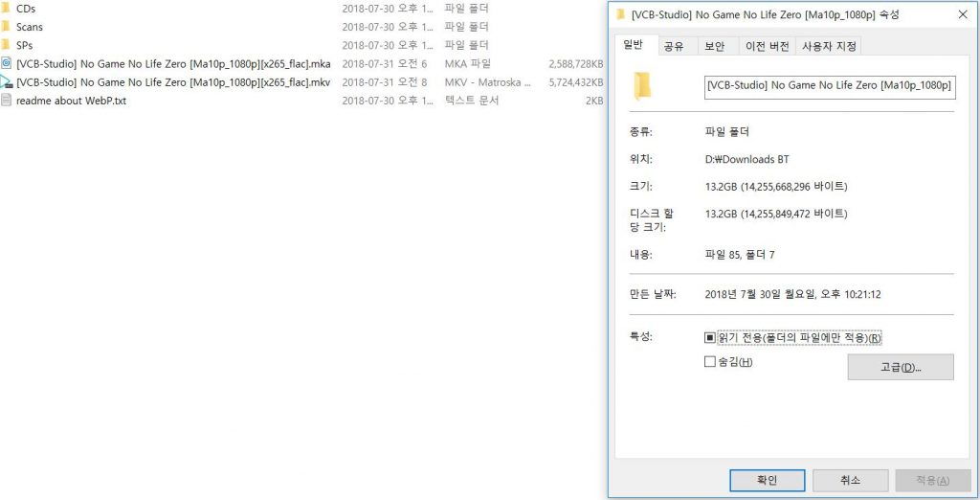Click the .mkv video file icon

pos(7,82)
